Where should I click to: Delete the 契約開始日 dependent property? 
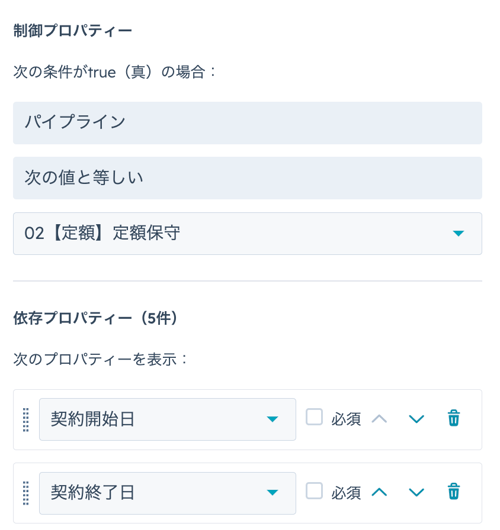tap(453, 418)
